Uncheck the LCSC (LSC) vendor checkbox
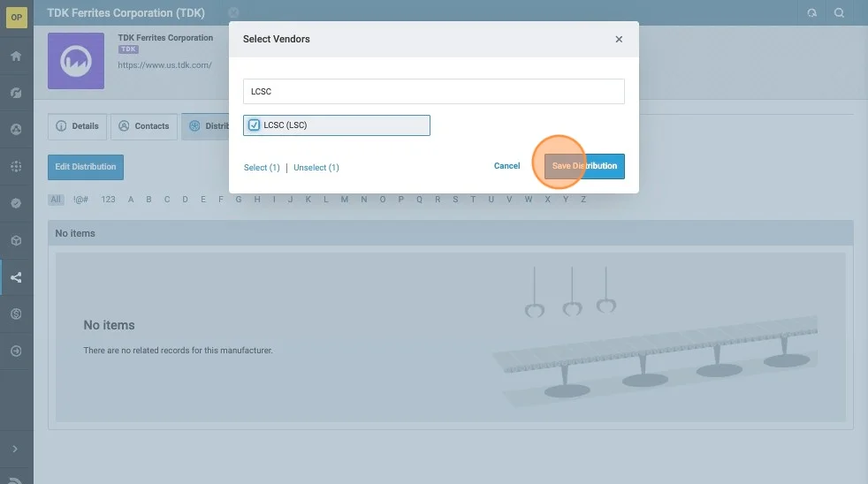The image size is (868, 484). tap(255, 125)
